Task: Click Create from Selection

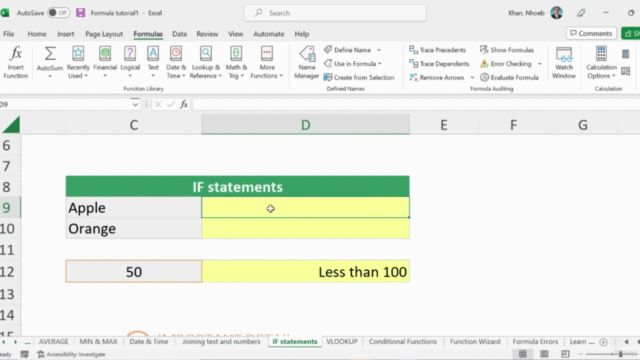Action: tap(359, 77)
